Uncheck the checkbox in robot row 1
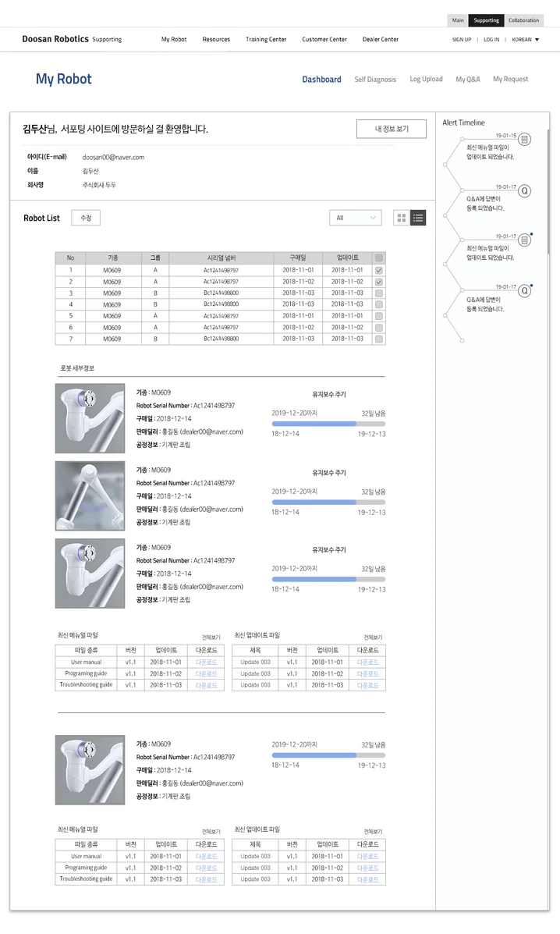 pos(379,270)
